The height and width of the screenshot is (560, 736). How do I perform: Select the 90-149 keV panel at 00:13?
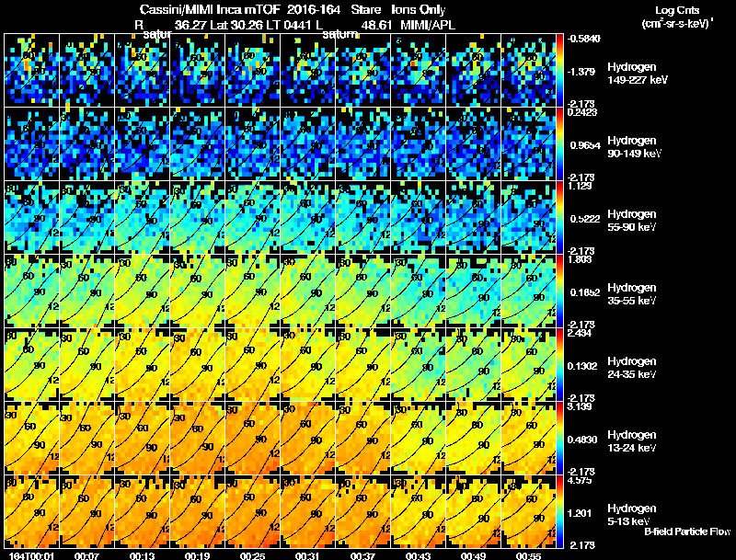tap(143, 144)
